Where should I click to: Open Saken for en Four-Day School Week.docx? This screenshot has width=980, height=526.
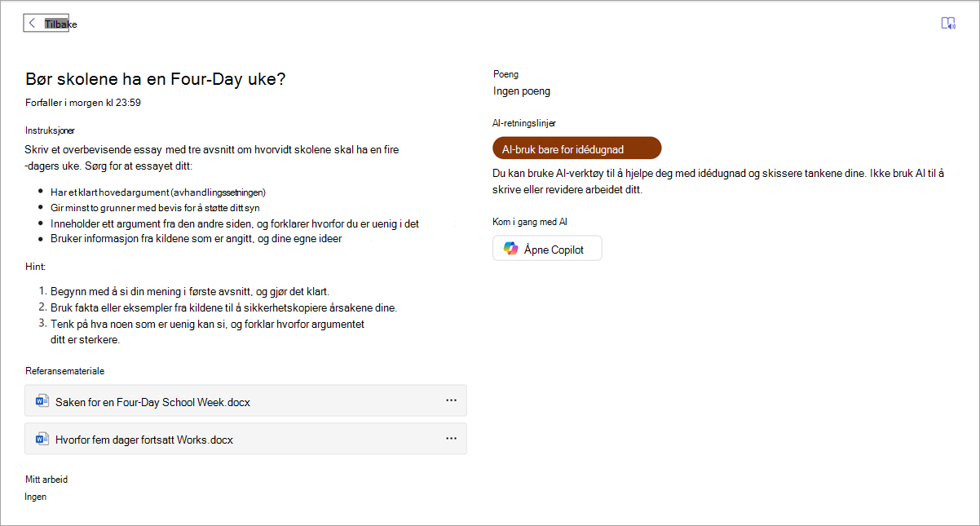pos(246,401)
